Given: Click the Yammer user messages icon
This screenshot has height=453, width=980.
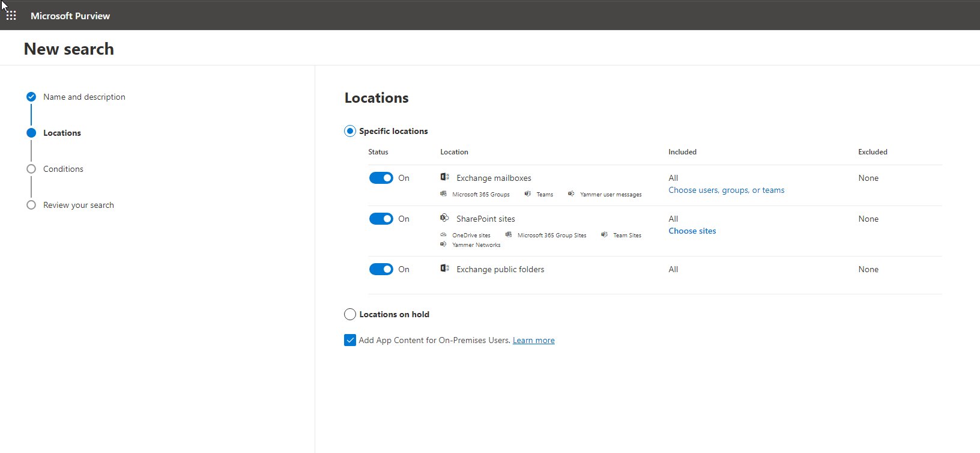Looking at the screenshot, I should 571,194.
